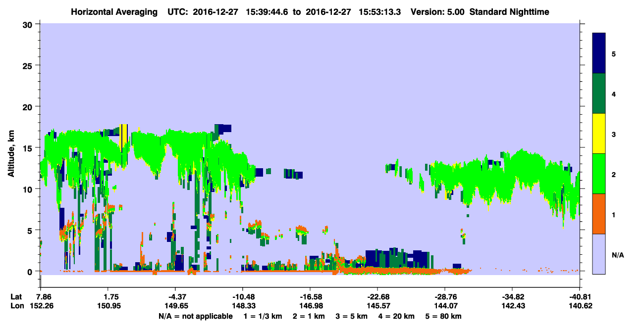Click legend text '2 = 1 km'

(309, 316)
